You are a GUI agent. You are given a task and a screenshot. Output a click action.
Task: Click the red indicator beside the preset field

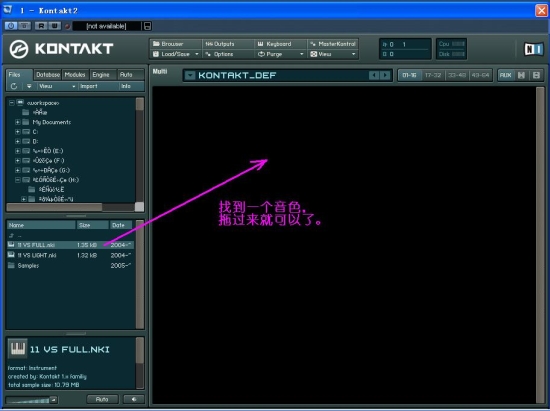tap(68, 26)
